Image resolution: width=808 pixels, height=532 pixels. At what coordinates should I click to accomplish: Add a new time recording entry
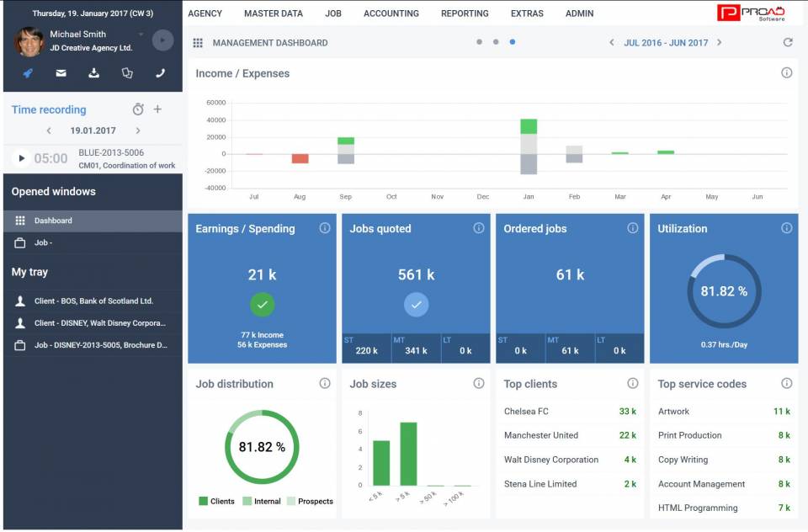[157, 109]
